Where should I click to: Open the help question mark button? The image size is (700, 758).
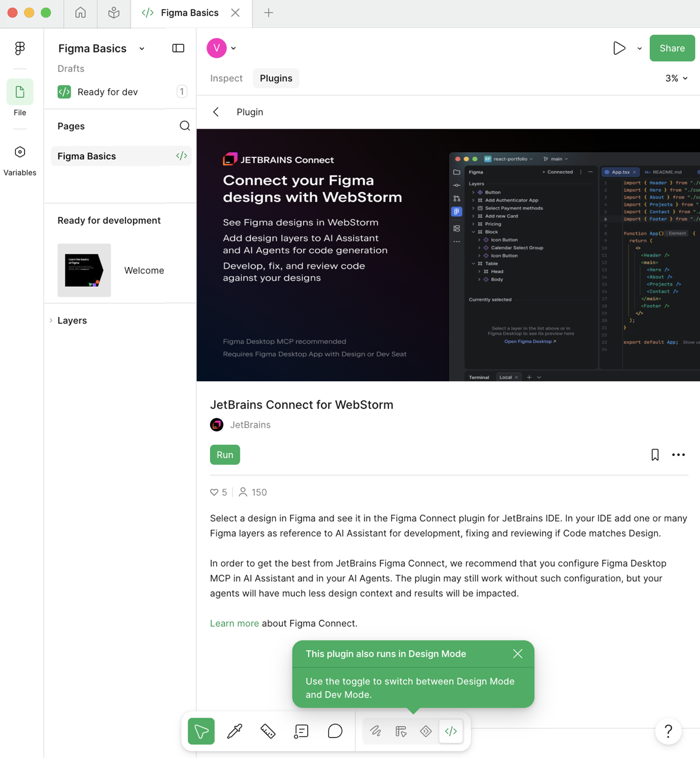(x=668, y=731)
